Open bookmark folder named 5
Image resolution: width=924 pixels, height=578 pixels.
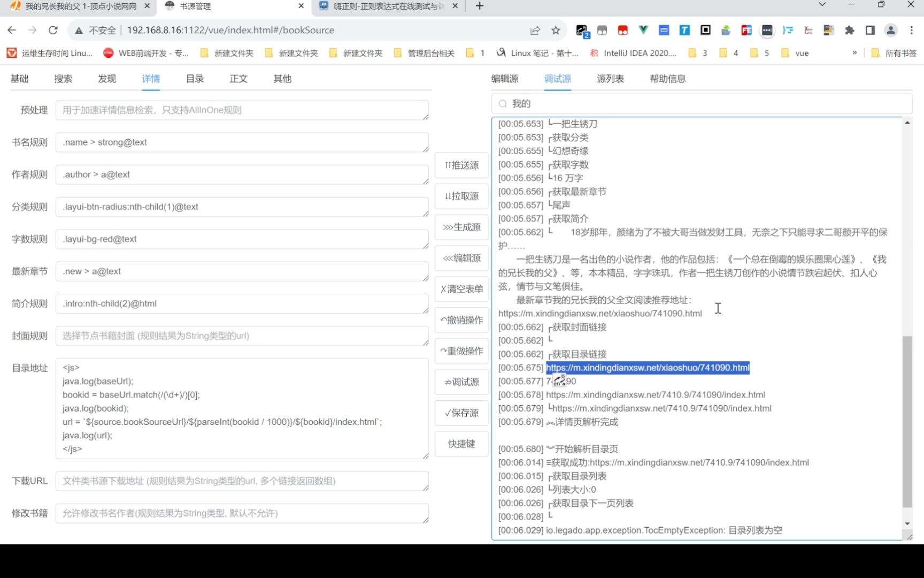coord(760,53)
